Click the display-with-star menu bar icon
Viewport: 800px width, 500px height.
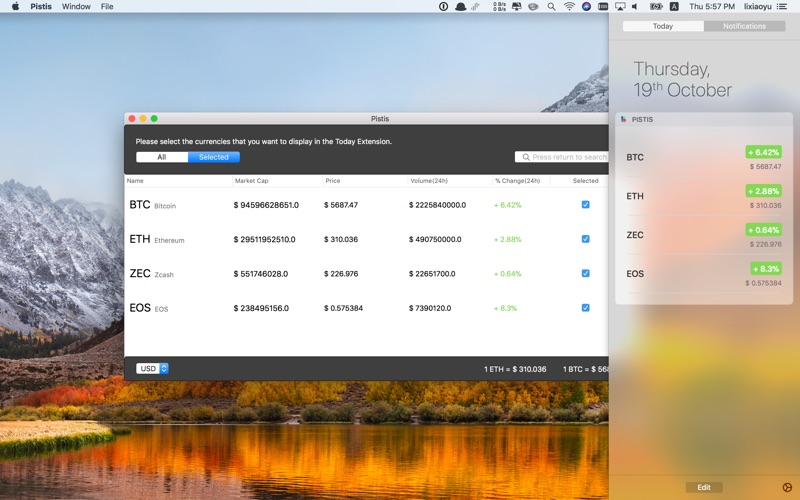tap(517, 7)
